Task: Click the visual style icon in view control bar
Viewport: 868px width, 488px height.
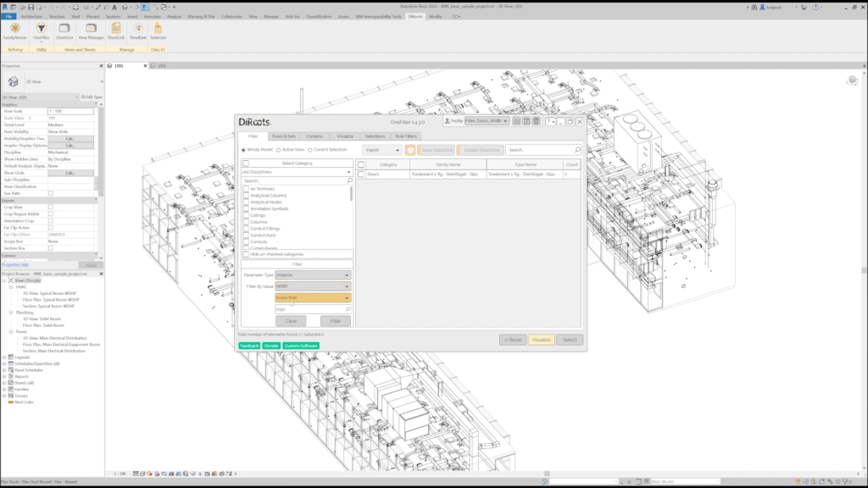Action: pyautogui.click(x=142, y=474)
